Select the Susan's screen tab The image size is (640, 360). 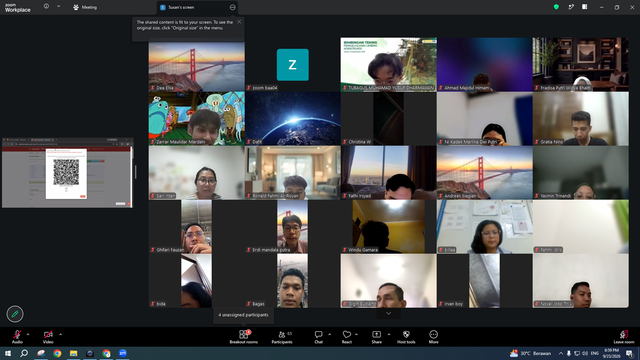coord(196,7)
